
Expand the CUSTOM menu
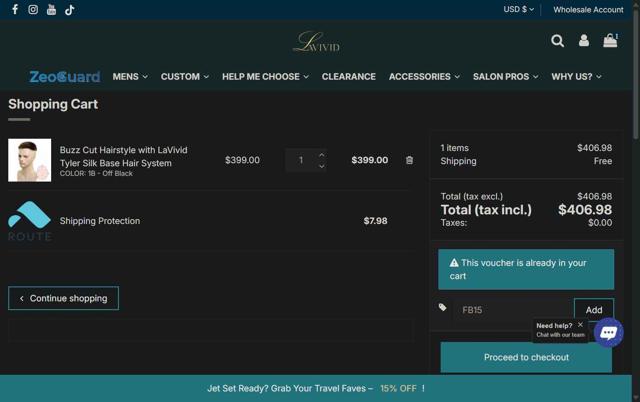(x=184, y=77)
